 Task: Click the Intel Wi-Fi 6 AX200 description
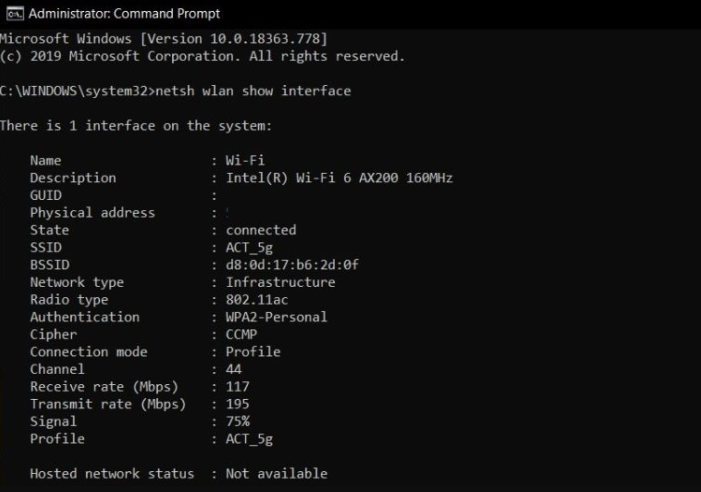pos(339,178)
